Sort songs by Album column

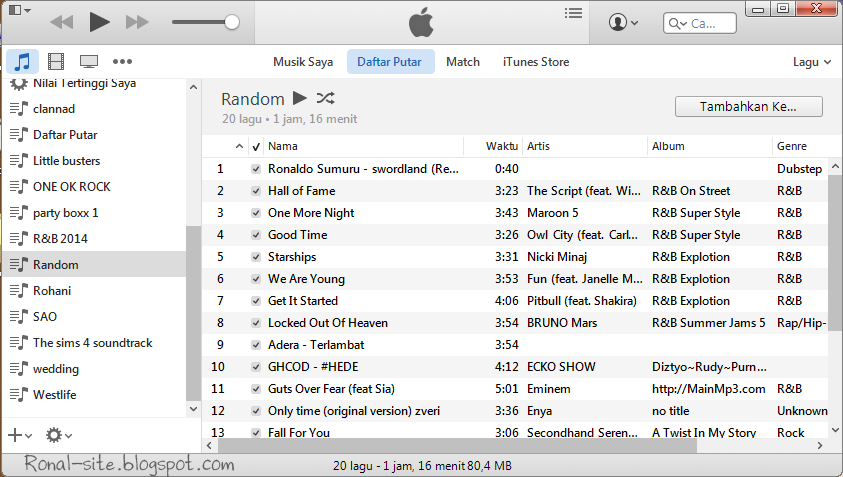click(x=710, y=146)
